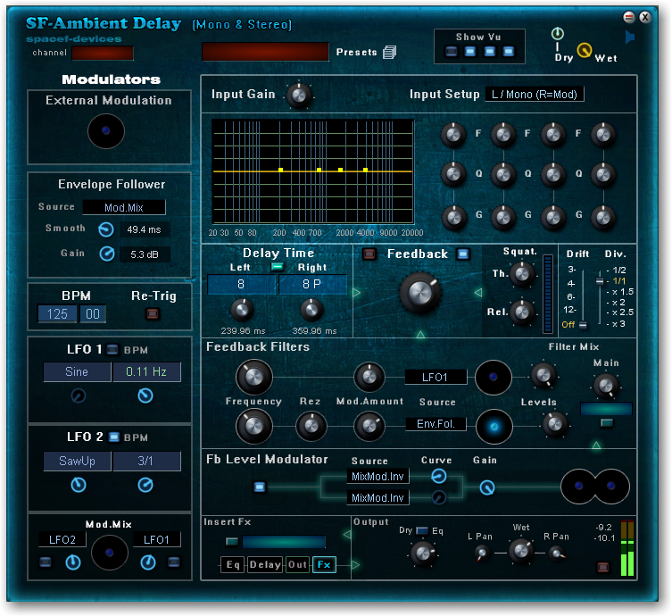
Task: Click the External Modulation pad
Action: (106, 130)
